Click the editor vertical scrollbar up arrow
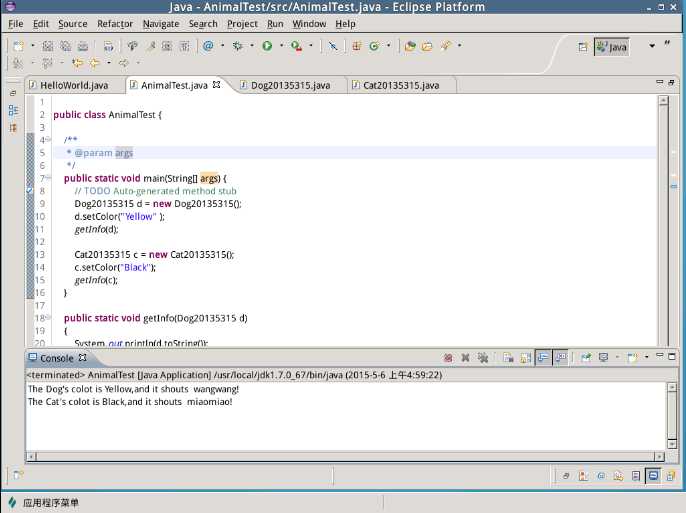Screen dimensions: 686x513 tap(663, 101)
